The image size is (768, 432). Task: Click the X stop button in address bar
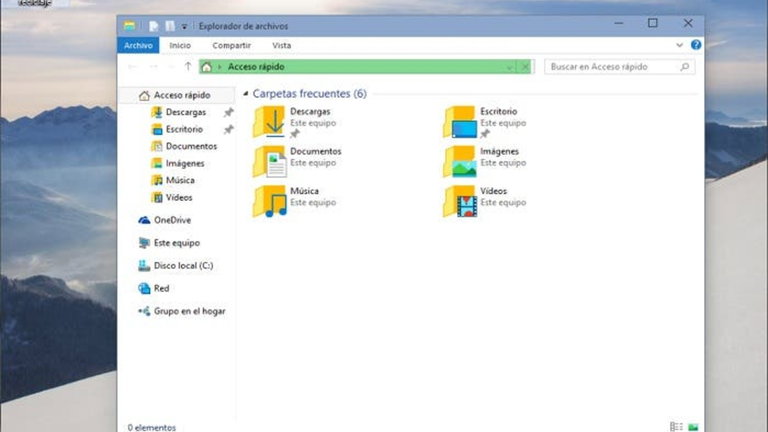(525, 67)
